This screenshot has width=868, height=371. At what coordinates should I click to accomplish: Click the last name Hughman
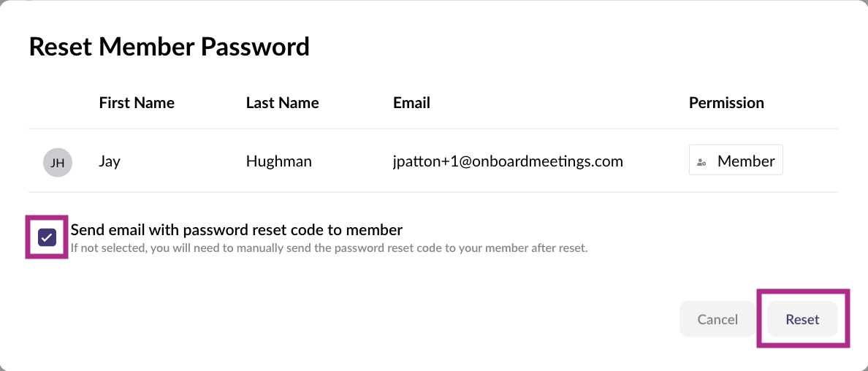(x=278, y=161)
